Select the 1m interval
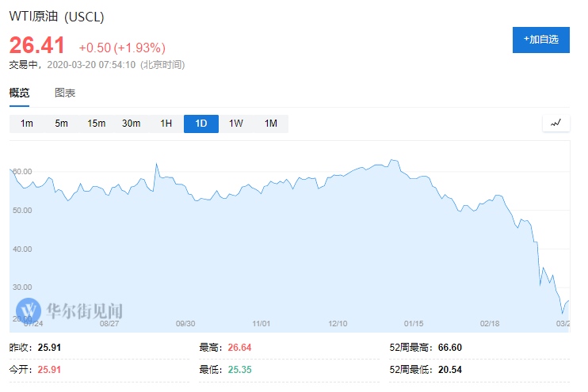588x392 pixels. (27, 124)
